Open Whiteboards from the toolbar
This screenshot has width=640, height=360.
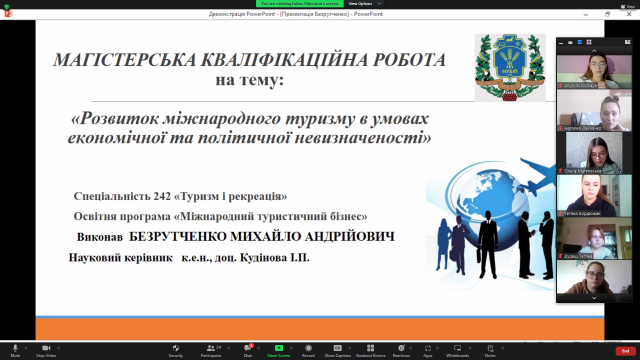point(458,350)
